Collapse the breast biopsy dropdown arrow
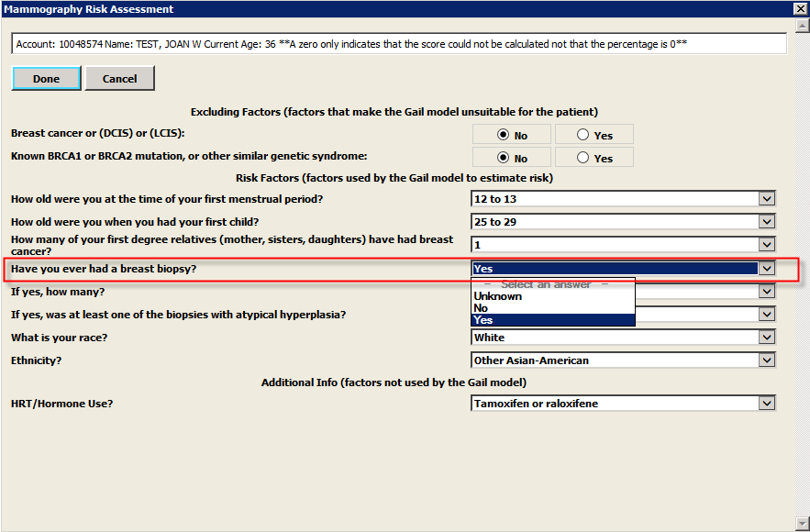810x532 pixels. (x=767, y=269)
